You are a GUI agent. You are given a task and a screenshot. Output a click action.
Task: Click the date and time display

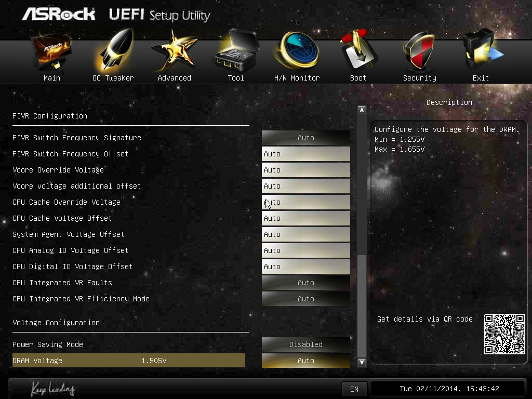[x=449, y=389]
